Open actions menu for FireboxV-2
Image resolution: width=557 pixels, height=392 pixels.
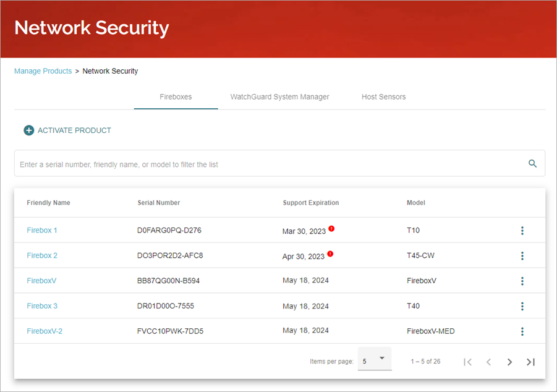[522, 331]
